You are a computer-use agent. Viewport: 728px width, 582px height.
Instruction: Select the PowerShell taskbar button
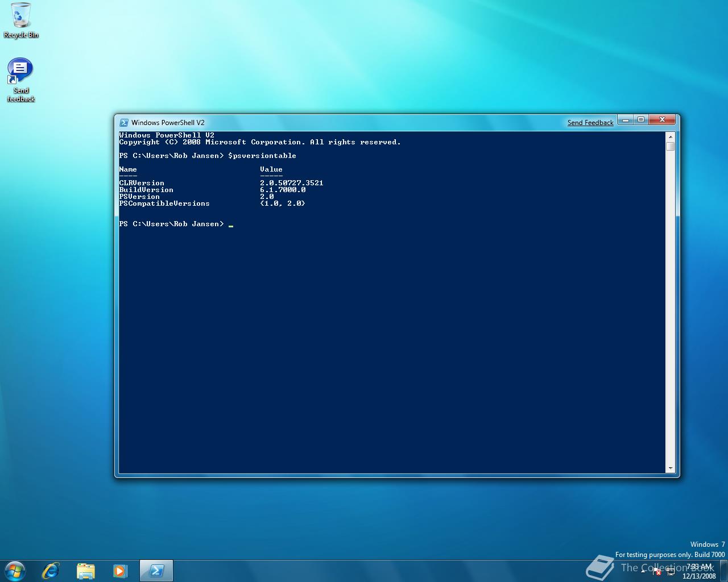coord(156,571)
